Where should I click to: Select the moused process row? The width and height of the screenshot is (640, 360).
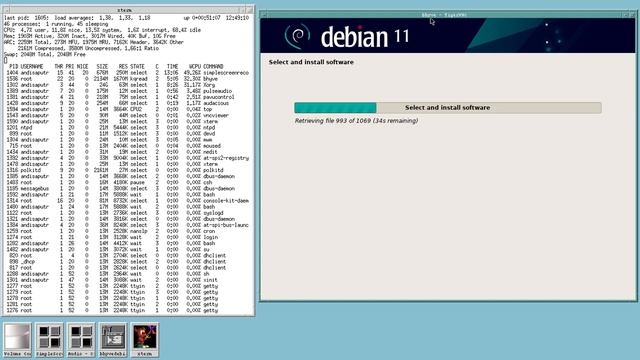coord(128,146)
